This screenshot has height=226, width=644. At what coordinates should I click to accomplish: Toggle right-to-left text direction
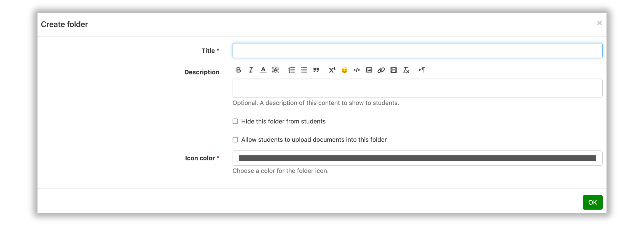(x=422, y=70)
